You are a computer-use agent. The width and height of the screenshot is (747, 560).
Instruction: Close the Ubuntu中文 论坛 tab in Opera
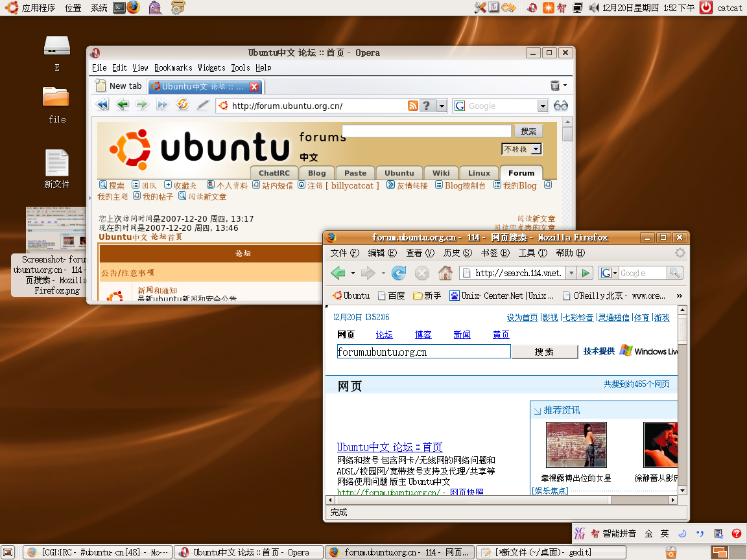coord(254,87)
